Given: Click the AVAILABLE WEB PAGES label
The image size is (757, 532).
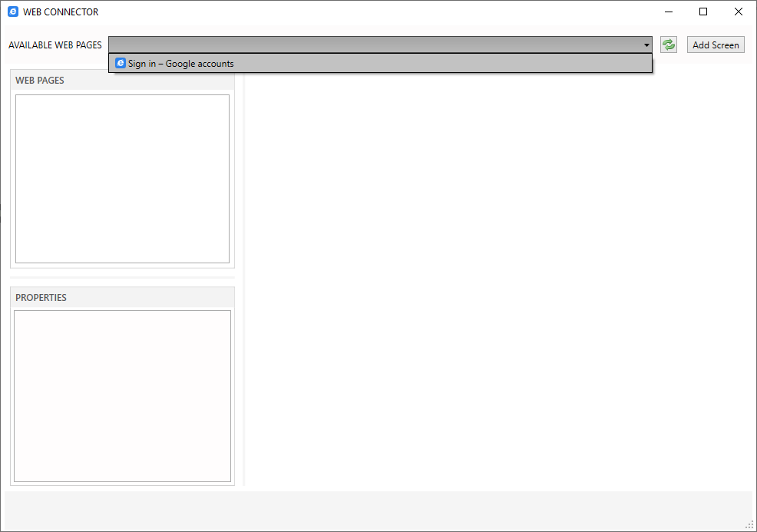Looking at the screenshot, I should 55,45.
